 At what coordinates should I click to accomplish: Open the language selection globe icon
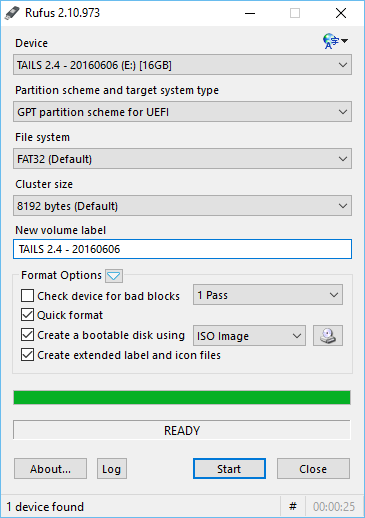[x=335, y=41]
